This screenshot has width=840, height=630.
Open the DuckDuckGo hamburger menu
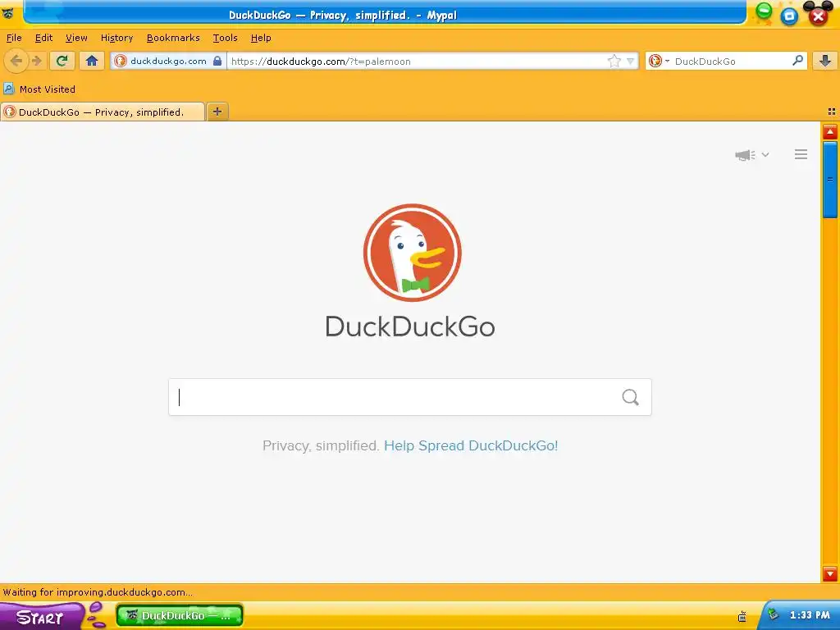click(x=801, y=154)
